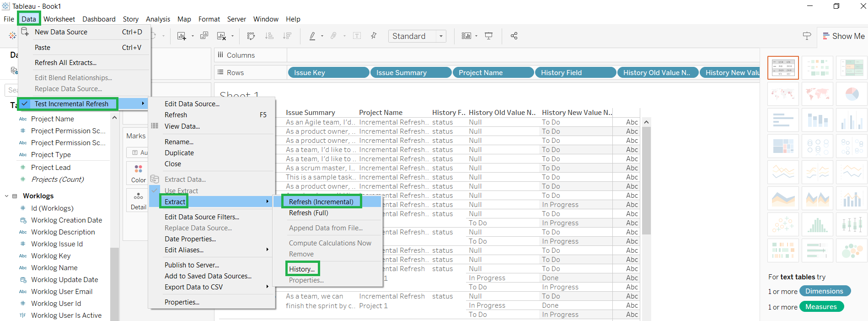This screenshot has width=868, height=321.
Task: Click the Sort Ascending toolbar icon
Action: [269, 36]
